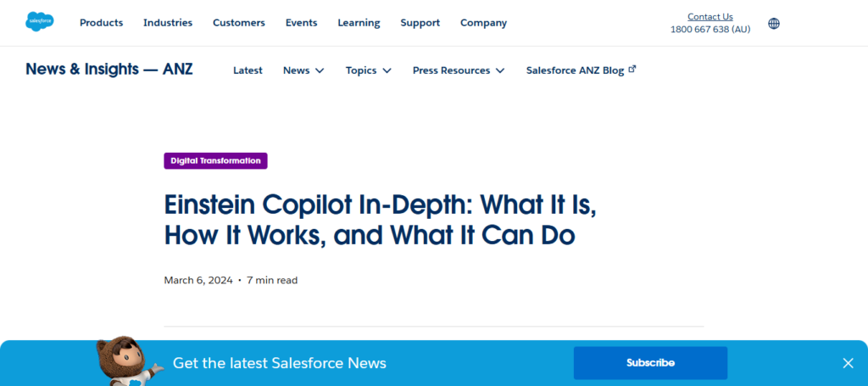868x386 pixels.
Task: Click the Get the latest Salesforce News text
Action: pos(280,363)
